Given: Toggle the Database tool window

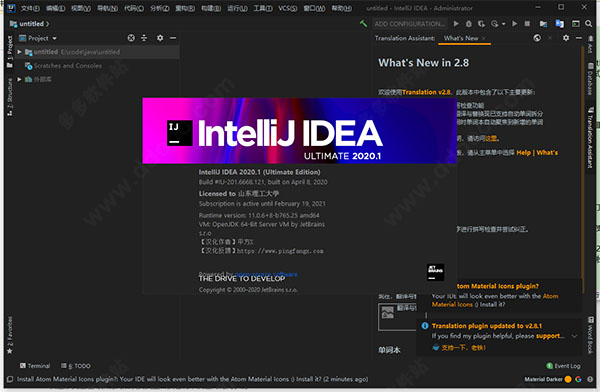Looking at the screenshot, I should coord(590,79).
